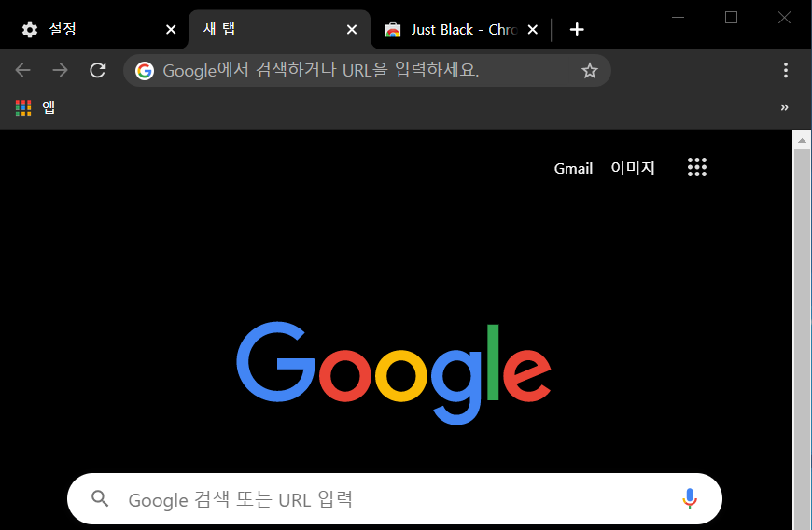Image resolution: width=812 pixels, height=530 pixels.
Task: Click the scrollbar up arrow
Action: pyautogui.click(x=802, y=140)
